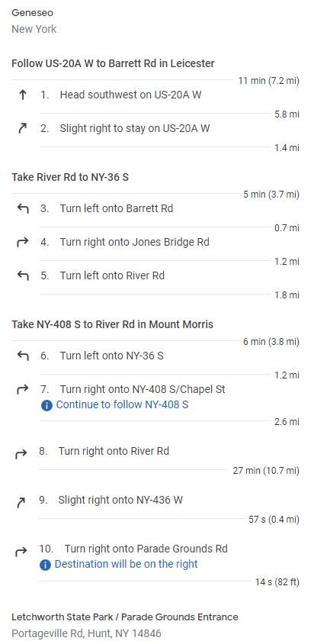This screenshot has height=644, width=314.
Task: Click the straight arrow icon for step 1
Action: [23, 95]
